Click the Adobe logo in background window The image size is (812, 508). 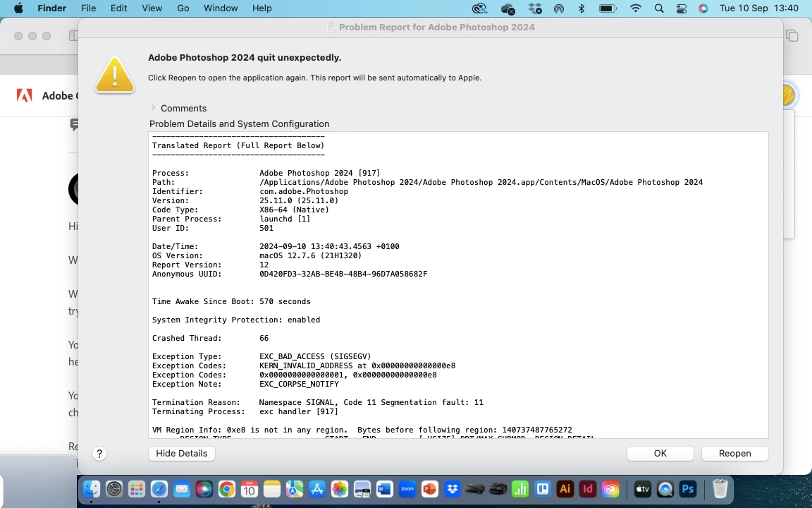(x=25, y=95)
